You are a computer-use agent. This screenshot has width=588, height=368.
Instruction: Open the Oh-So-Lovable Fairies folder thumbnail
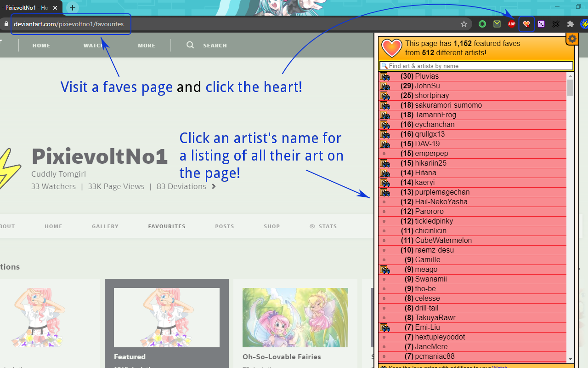tap(295, 317)
